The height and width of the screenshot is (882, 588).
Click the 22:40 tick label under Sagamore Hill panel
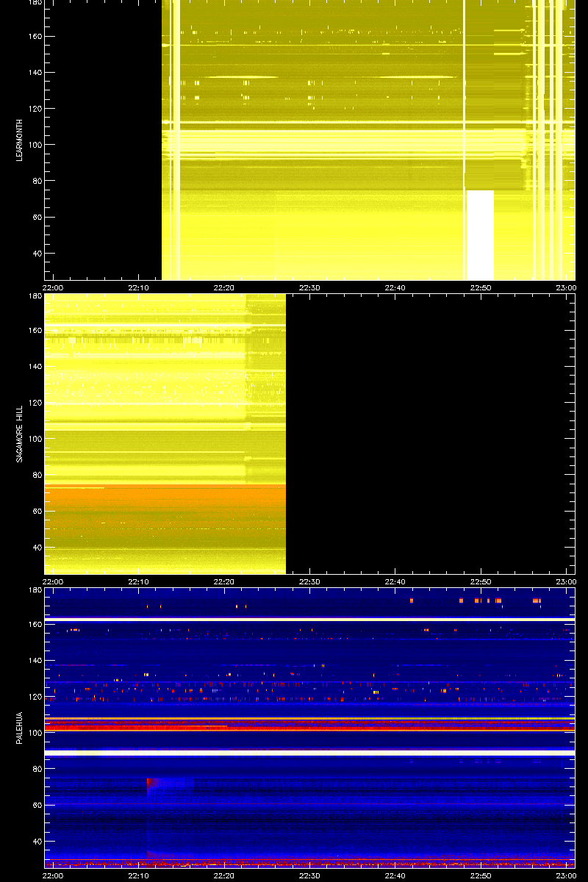395,581
